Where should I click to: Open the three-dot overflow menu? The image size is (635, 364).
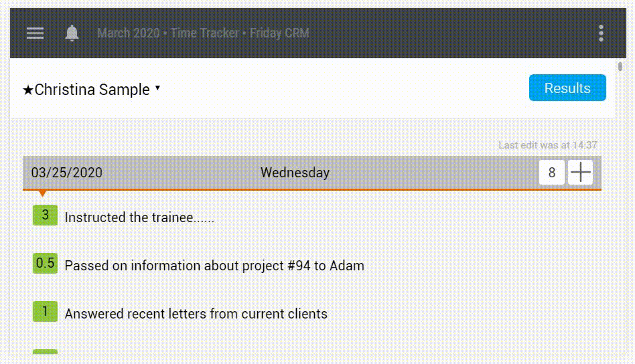click(601, 33)
